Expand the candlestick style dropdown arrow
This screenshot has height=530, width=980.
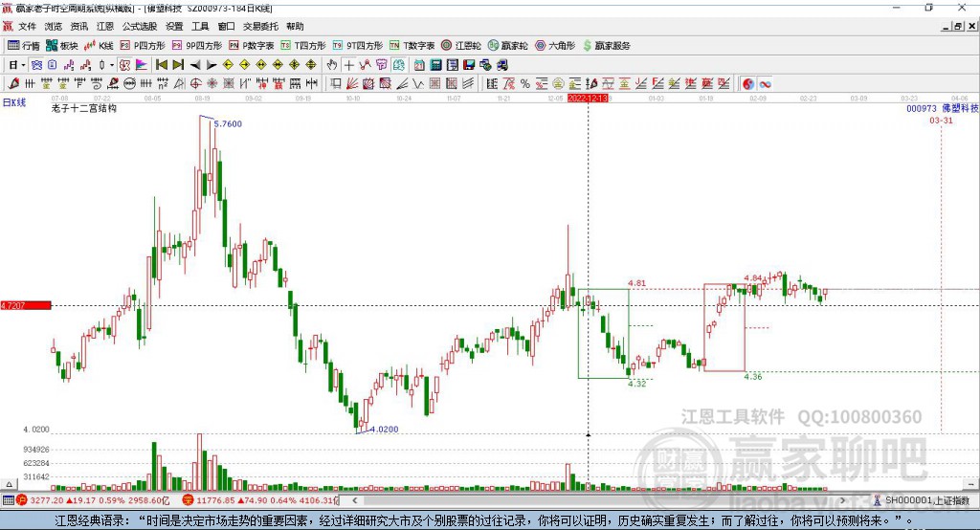112,65
